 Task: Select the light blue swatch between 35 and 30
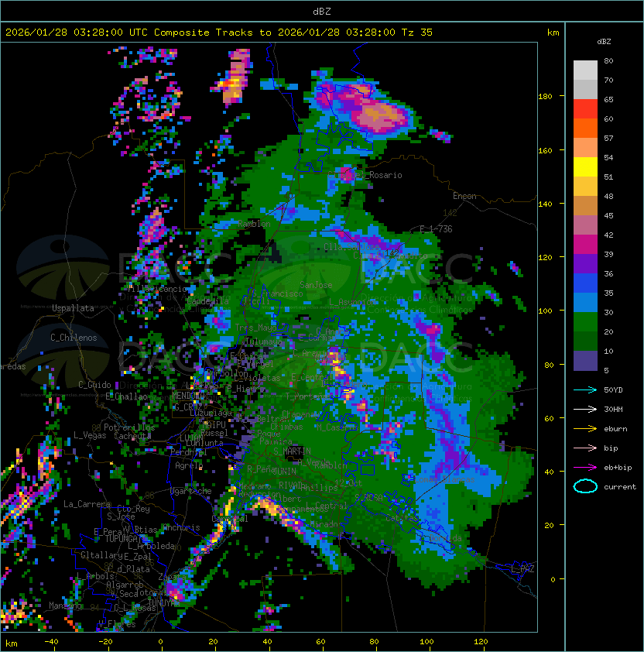tap(585, 303)
